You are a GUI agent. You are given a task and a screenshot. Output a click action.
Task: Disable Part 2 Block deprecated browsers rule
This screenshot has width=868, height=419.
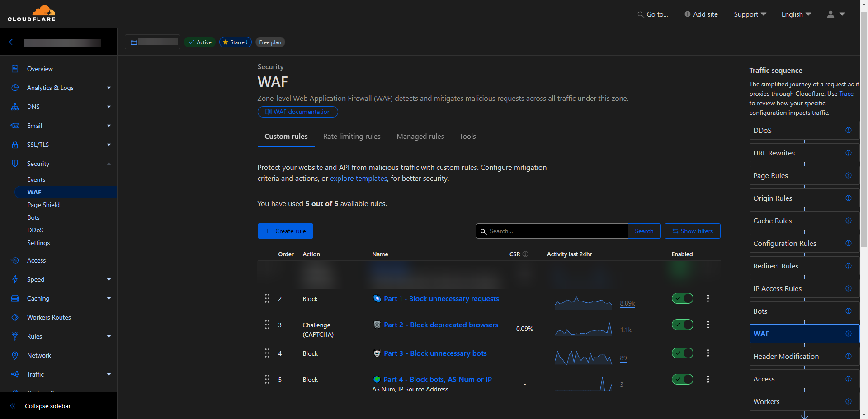682,325
